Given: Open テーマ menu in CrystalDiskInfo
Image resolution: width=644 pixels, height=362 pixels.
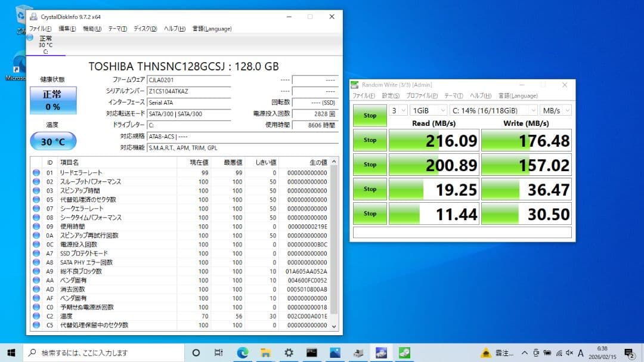Looking at the screenshot, I should [x=117, y=29].
